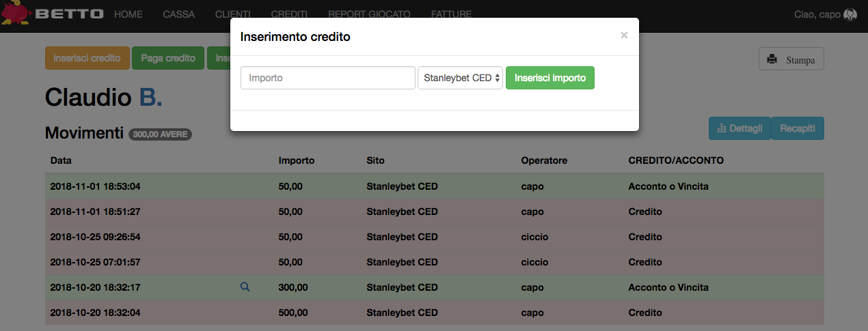Click the BETTO brand name link
868x331 pixels.
point(69,14)
